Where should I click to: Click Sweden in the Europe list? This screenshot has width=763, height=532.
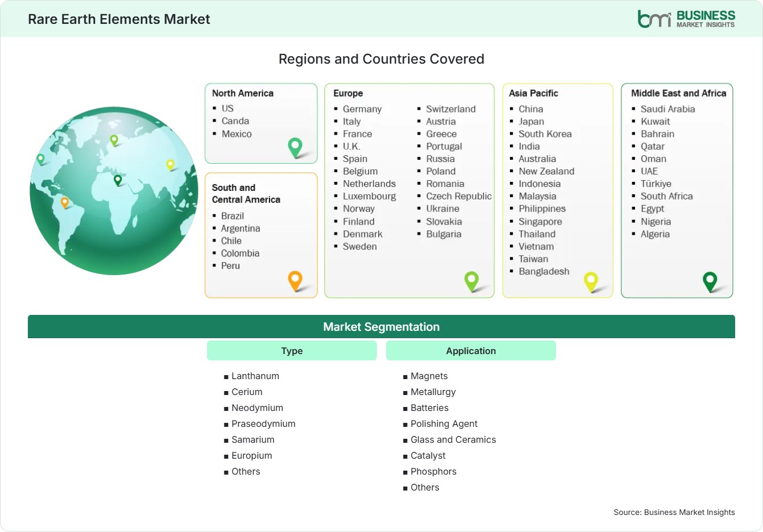tap(360, 247)
